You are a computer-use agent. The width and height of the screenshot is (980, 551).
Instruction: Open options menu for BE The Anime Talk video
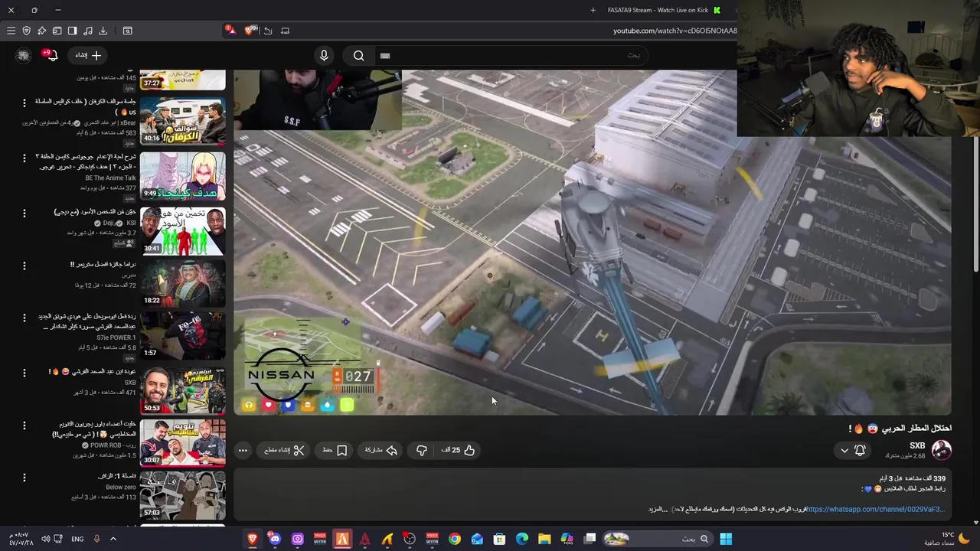pos(24,157)
